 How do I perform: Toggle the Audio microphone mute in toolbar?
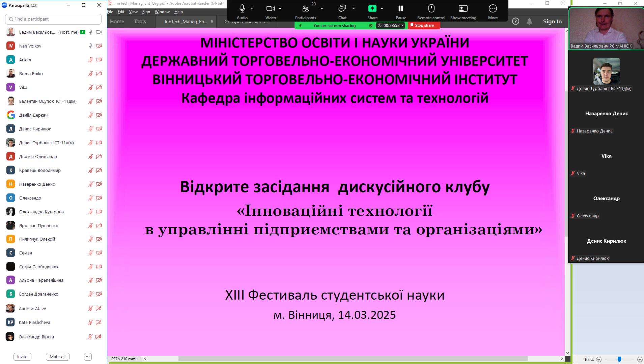[242, 9]
